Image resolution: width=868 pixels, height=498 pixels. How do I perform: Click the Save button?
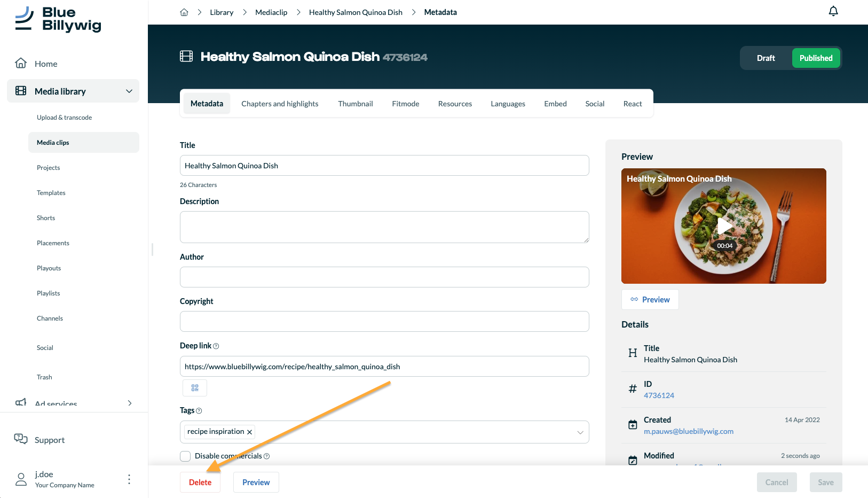pyautogui.click(x=826, y=483)
